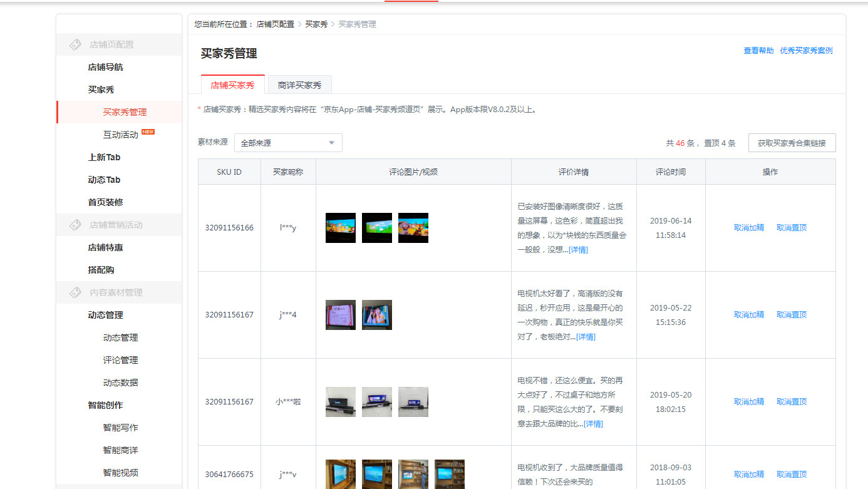Viewport: 868px width, 489px height.
Task: Open the indented 动态管理 sidebar sub-item
Action: click(120, 337)
